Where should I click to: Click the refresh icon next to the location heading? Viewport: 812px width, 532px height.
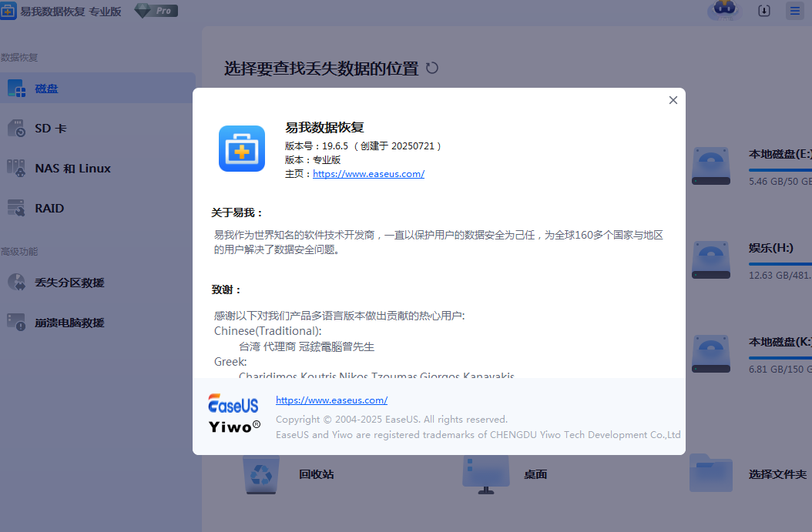tap(432, 68)
